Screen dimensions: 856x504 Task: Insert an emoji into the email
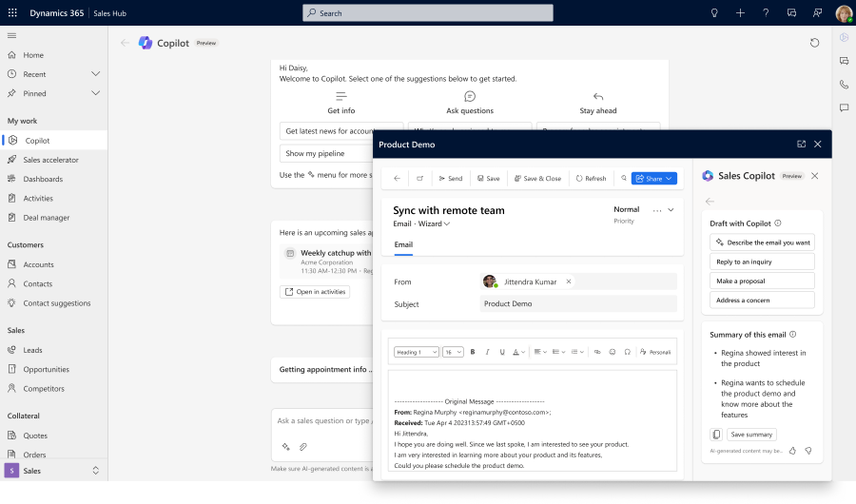coord(612,352)
